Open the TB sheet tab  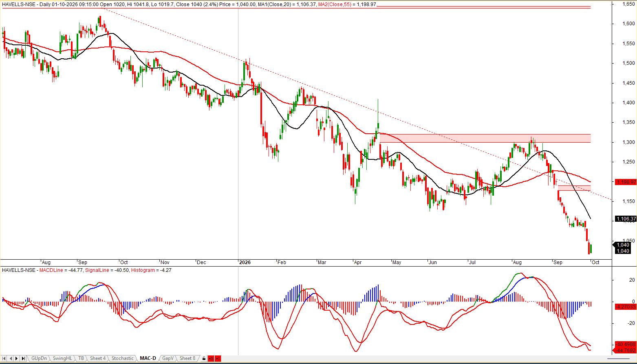point(81,358)
